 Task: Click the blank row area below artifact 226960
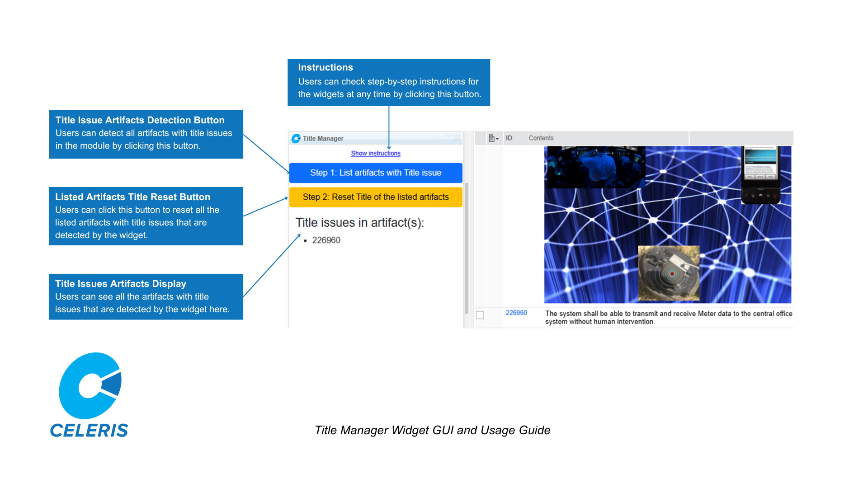click(633, 337)
